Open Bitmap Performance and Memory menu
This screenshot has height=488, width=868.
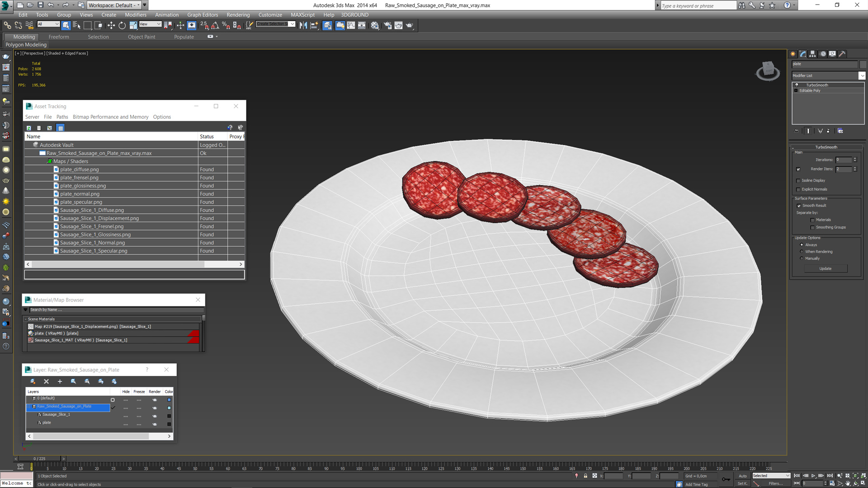(x=110, y=117)
